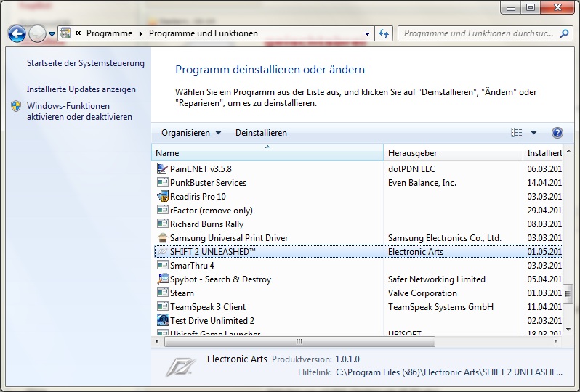Click the list's scroll down arrow

point(568,329)
